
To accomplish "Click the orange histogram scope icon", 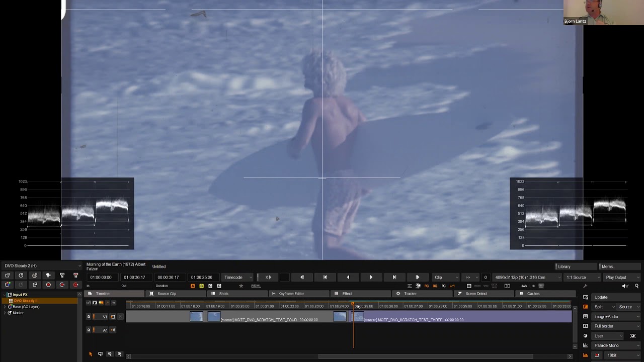I will 585,355.
